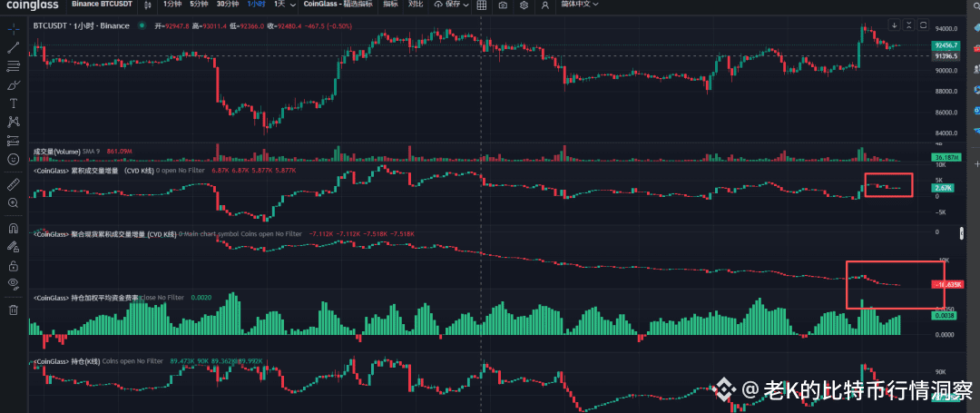
Task: Open the candlestick chart type selector
Action: tap(148, 5)
